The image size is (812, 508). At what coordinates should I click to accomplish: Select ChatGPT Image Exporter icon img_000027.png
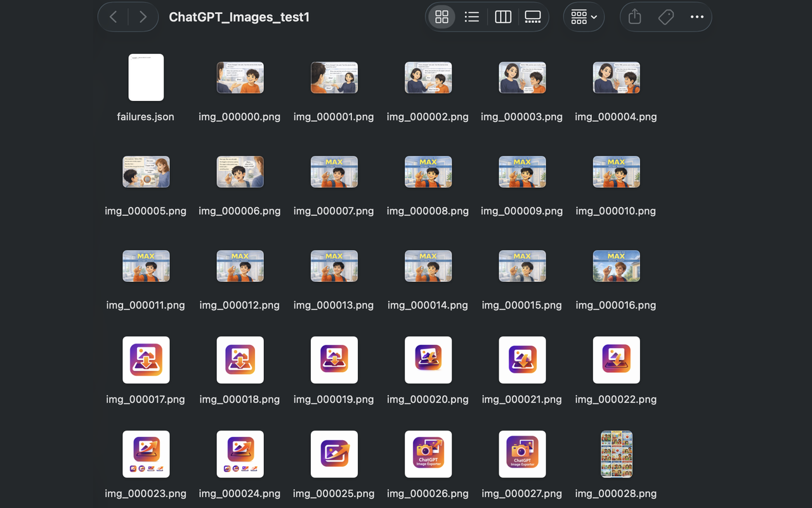[522, 454]
